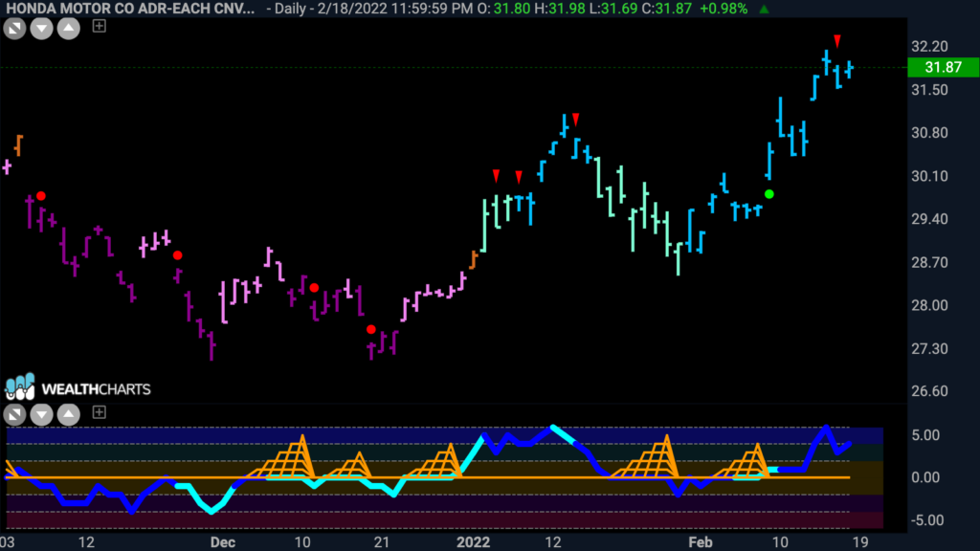Click the 30.10 price axis label
This screenshot has width=980, height=551.
tap(929, 176)
